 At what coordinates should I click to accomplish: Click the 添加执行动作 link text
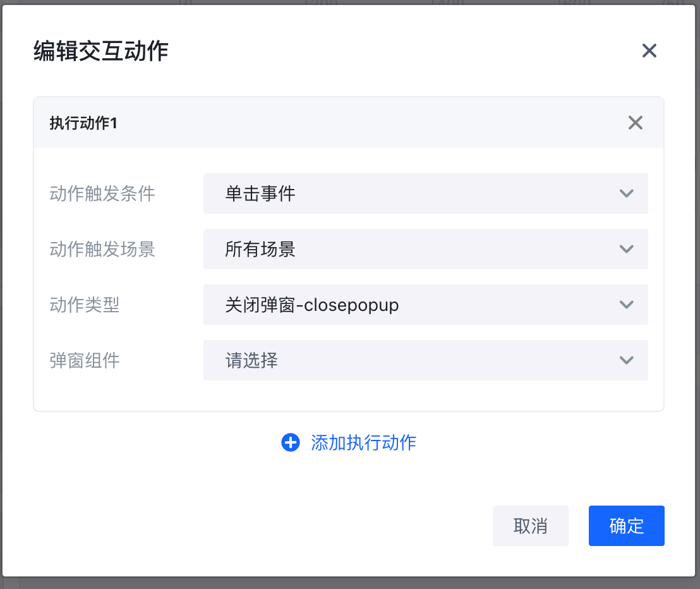363,442
